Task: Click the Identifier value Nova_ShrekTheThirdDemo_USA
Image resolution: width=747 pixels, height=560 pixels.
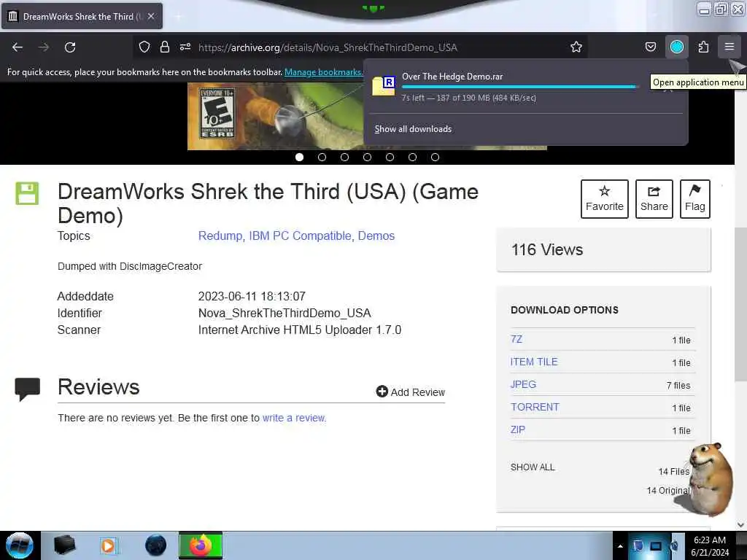Action: [x=285, y=313]
